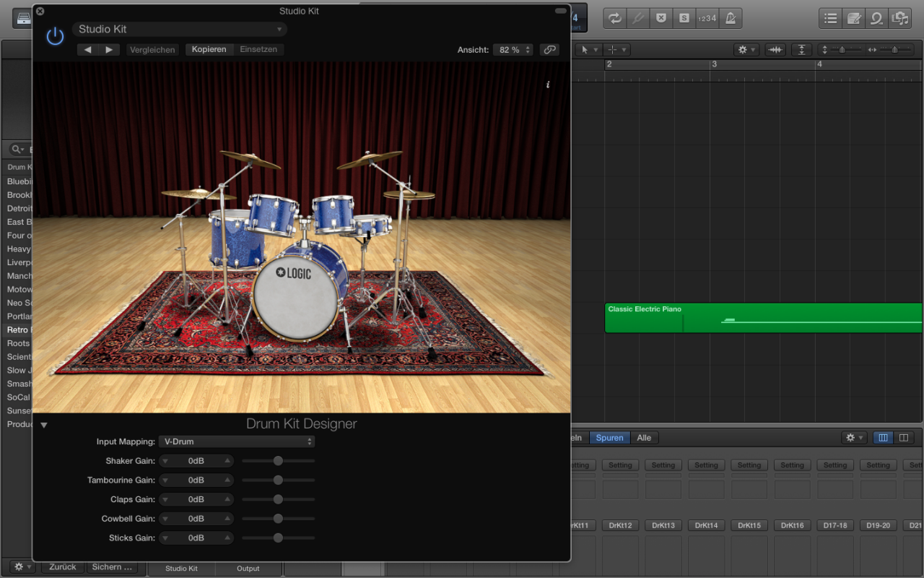Toggle the plugin power button
This screenshot has width=924, height=578.
[x=55, y=35]
